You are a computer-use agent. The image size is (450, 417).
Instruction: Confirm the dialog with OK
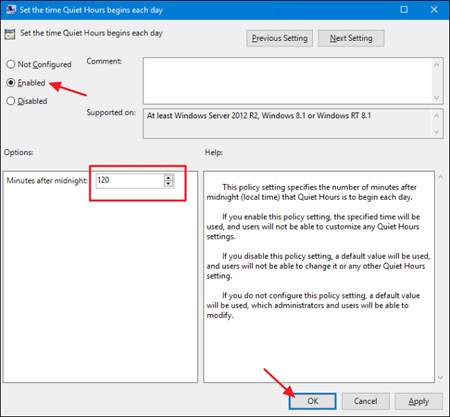[x=312, y=401]
